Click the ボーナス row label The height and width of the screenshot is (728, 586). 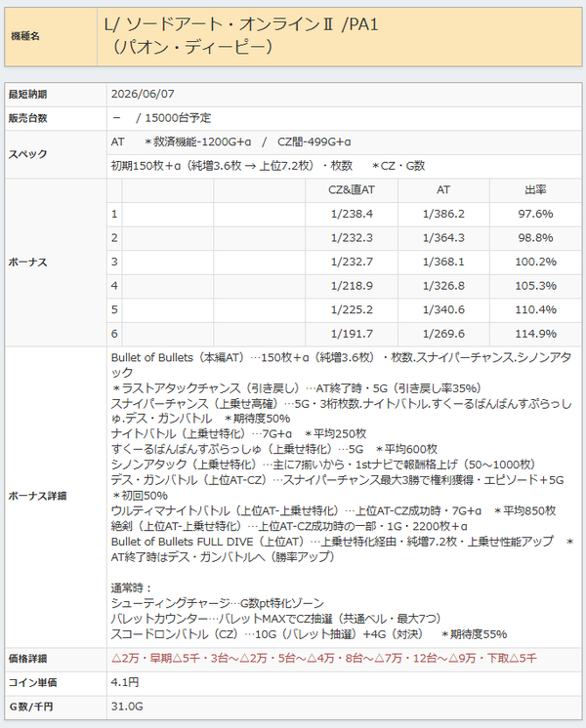[27, 263]
